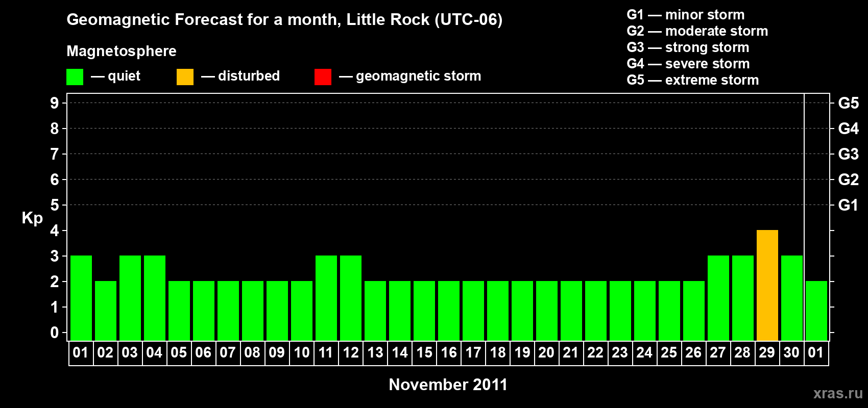868x408 pixels.
Task: Click the G1 right axis marker
Action: pos(849,205)
